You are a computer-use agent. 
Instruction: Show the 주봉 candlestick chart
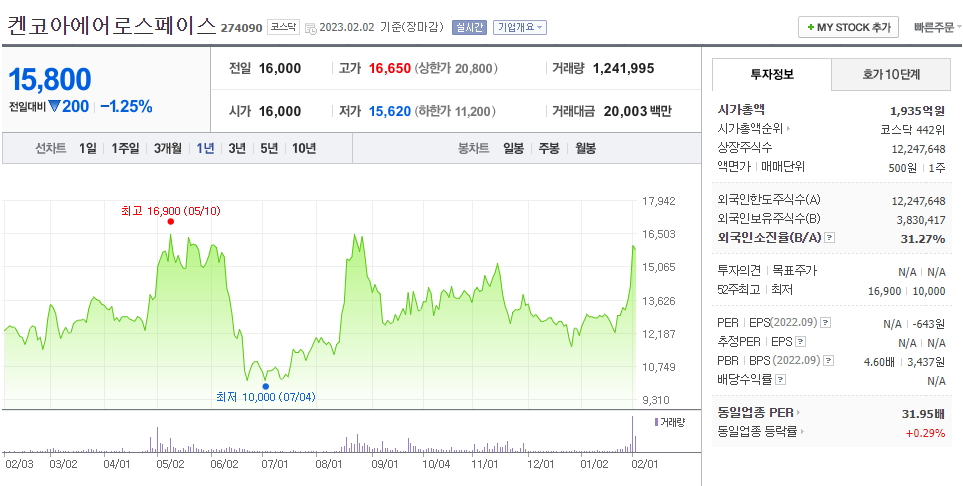[x=549, y=148]
